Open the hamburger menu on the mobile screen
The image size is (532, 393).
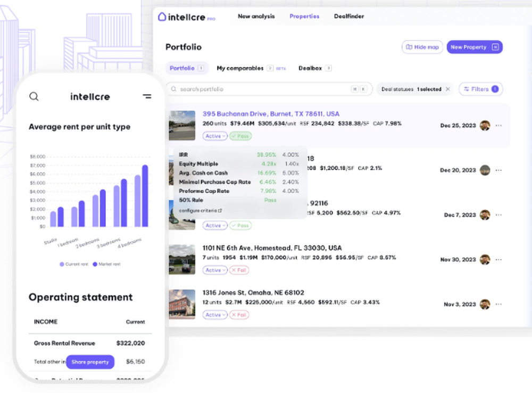tap(147, 96)
